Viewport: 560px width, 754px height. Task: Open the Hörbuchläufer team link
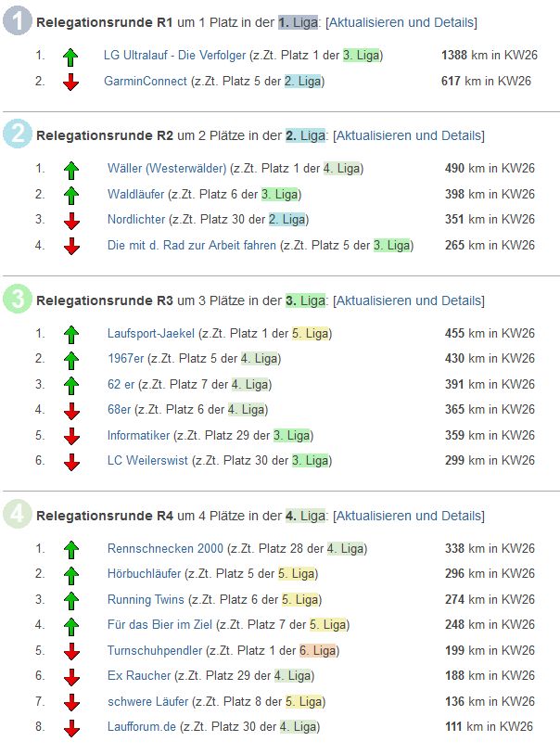(144, 574)
